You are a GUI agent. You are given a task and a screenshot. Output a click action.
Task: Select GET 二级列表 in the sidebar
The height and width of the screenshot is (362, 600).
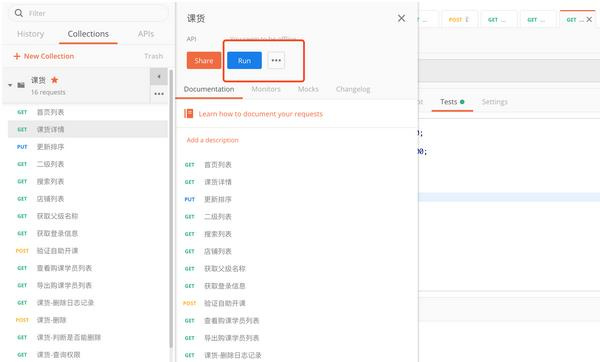[x=88, y=164]
